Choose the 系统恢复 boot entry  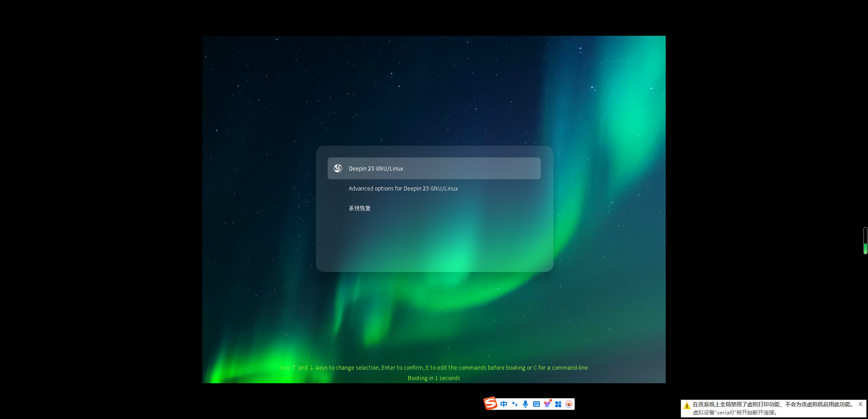click(x=360, y=209)
